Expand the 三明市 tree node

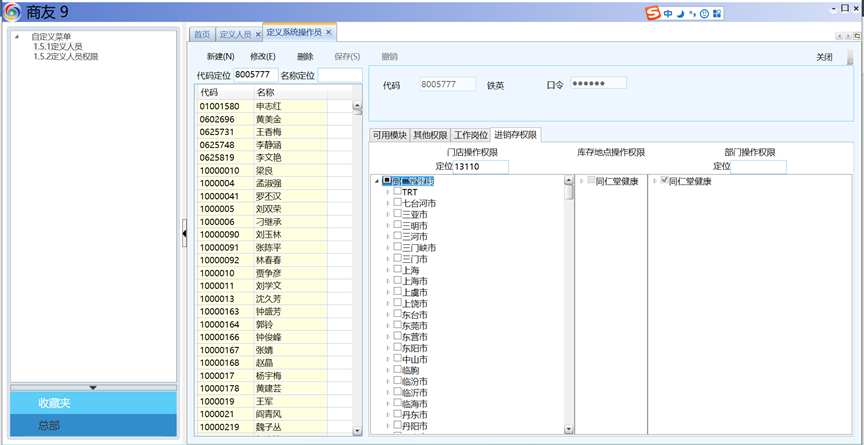point(388,226)
